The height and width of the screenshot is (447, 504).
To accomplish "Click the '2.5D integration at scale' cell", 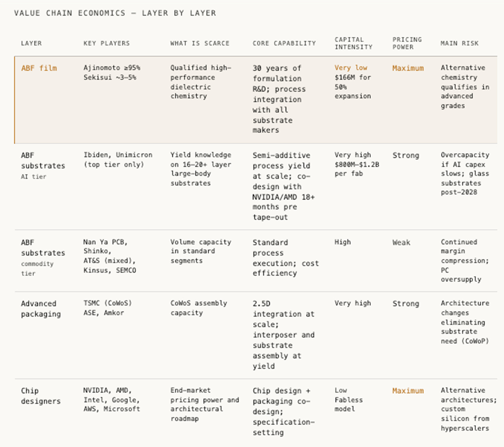I will pyautogui.click(x=284, y=335).
